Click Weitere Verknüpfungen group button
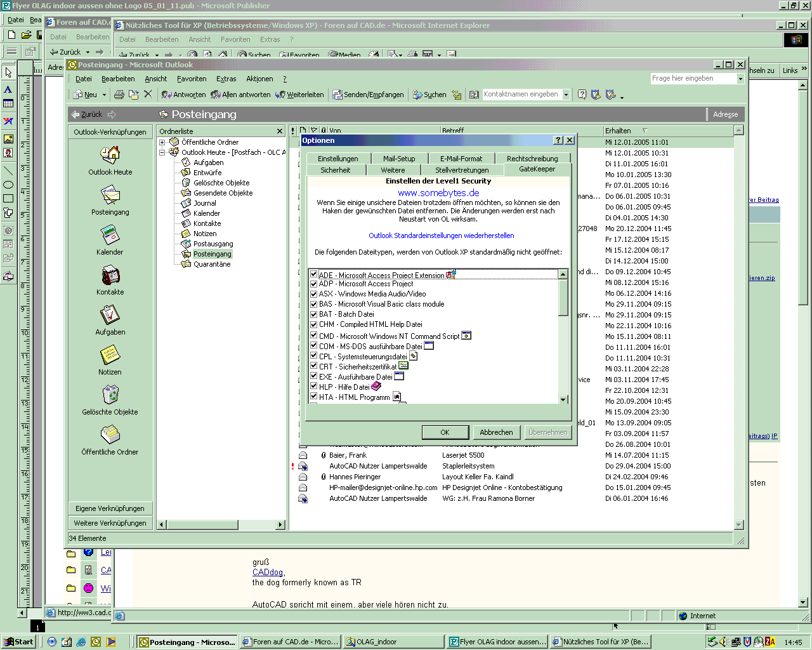This screenshot has height=650, width=812. pyautogui.click(x=110, y=523)
